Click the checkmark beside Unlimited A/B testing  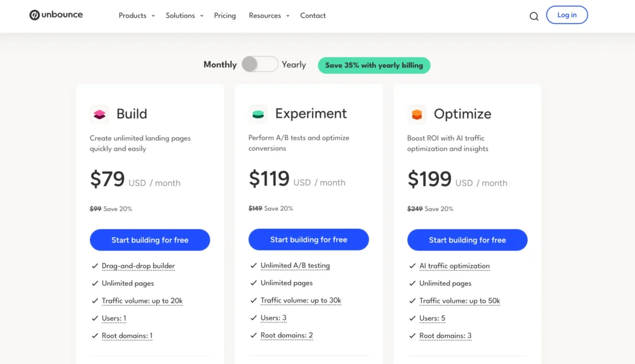click(253, 266)
